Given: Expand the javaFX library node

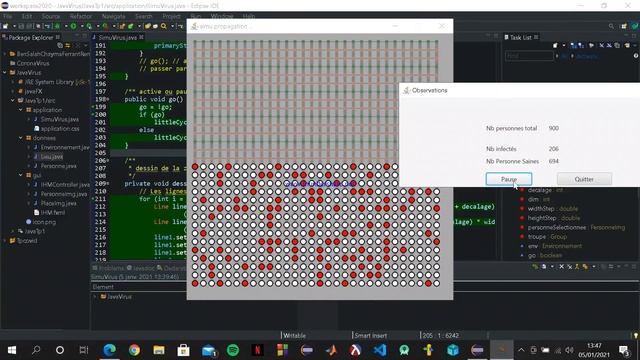Looking at the screenshot, I should tap(13, 91).
